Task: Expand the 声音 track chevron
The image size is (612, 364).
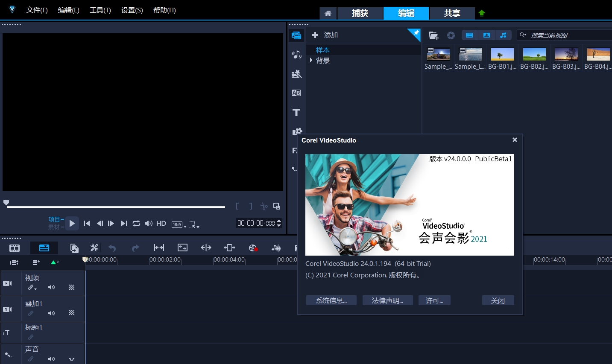Action: [x=72, y=359]
